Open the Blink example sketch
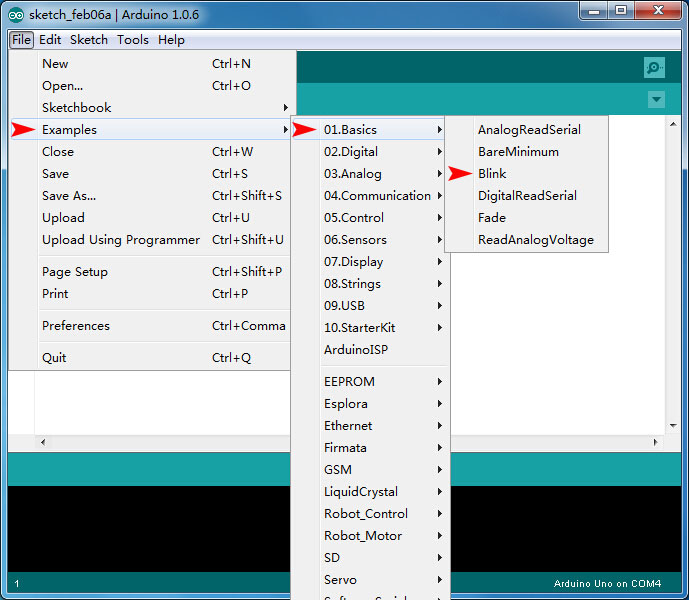This screenshot has height=600, width=689. (492, 174)
